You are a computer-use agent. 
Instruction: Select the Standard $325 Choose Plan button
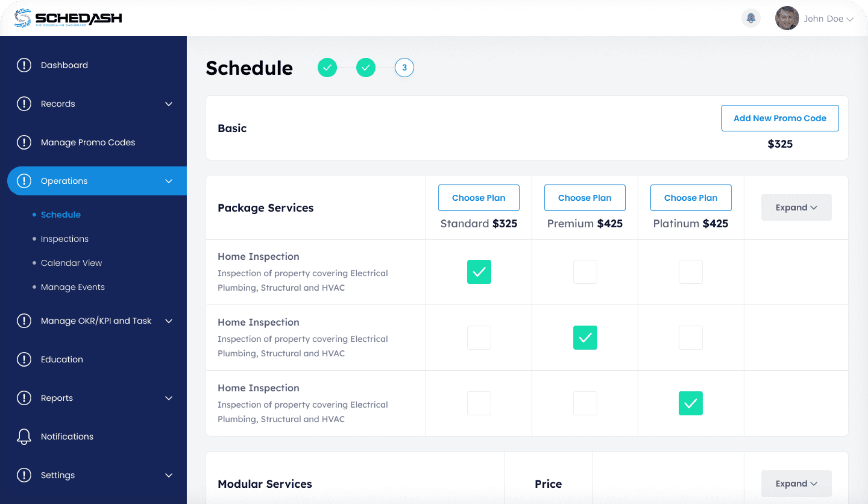point(479,198)
